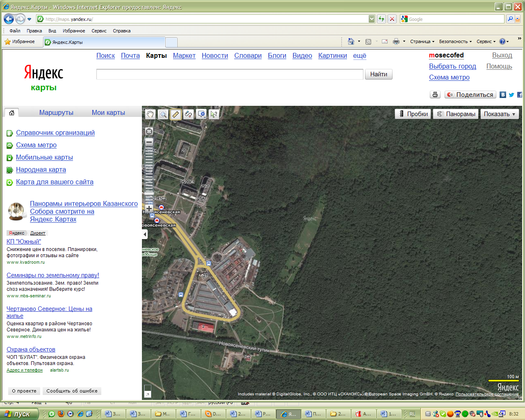Screen dimensions: 525x420
Task: Click the locate-me crosshair button on map
Action: click(149, 131)
